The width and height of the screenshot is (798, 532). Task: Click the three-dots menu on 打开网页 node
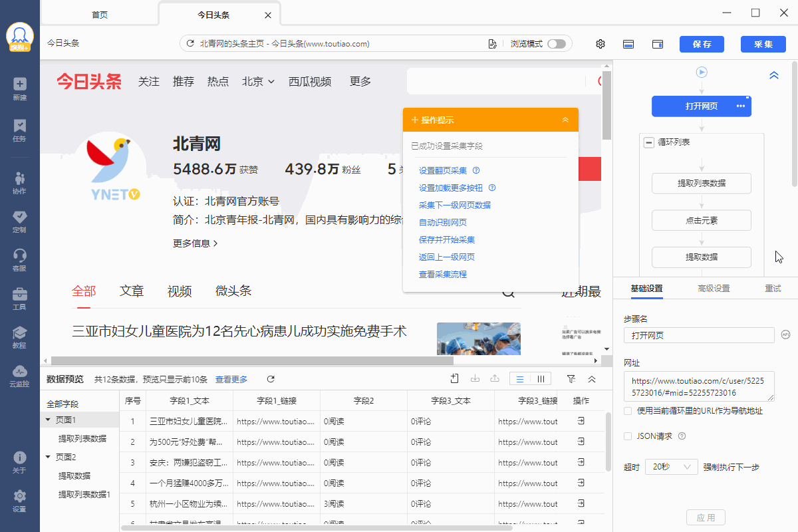coord(741,106)
